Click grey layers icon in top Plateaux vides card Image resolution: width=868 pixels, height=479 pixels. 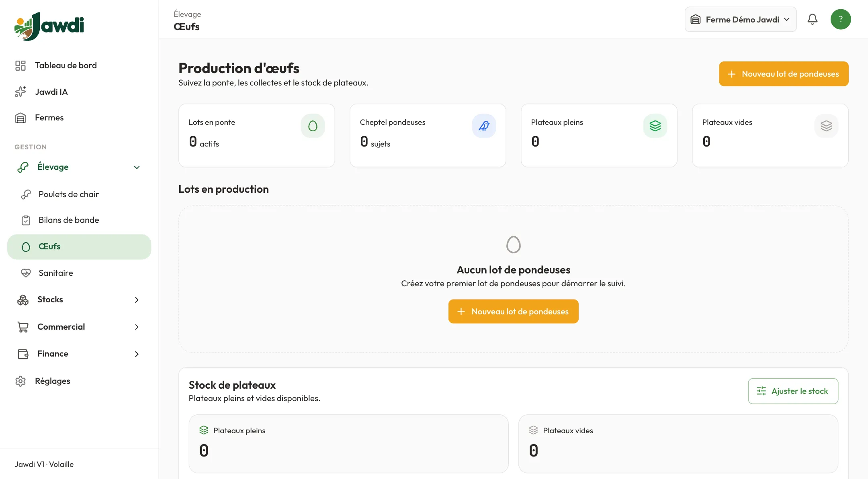[826, 126]
